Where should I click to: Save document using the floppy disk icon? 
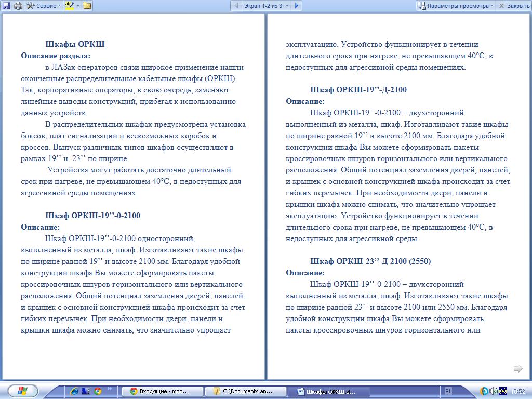6,5
